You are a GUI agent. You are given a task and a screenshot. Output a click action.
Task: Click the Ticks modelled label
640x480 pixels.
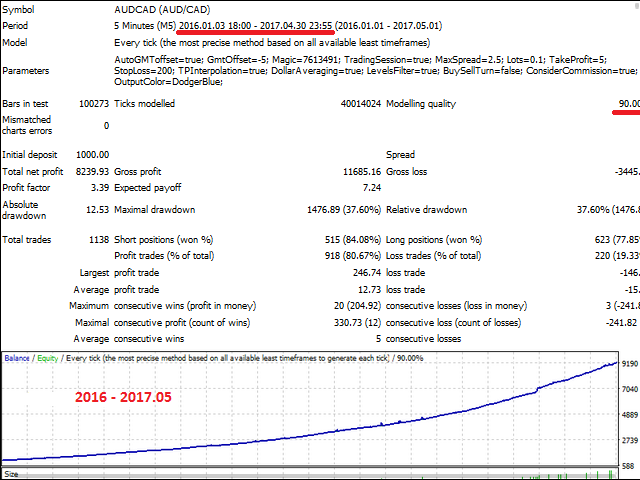[144, 104]
